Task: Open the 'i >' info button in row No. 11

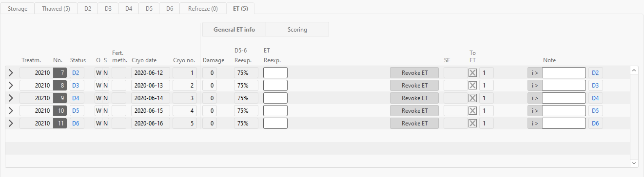Action: [x=535, y=124]
